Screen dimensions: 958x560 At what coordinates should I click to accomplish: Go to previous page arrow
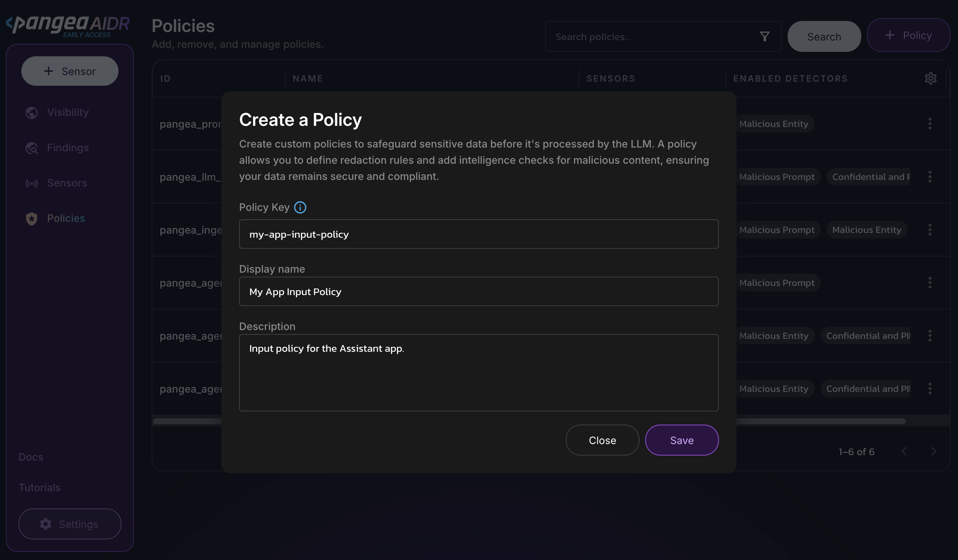(x=904, y=451)
